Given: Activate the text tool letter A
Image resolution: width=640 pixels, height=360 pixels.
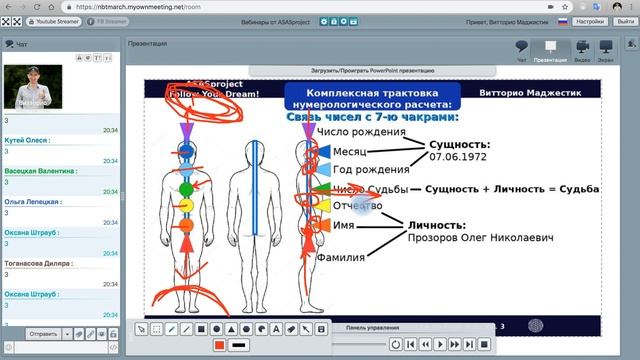Looking at the screenshot, I should [x=276, y=329].
